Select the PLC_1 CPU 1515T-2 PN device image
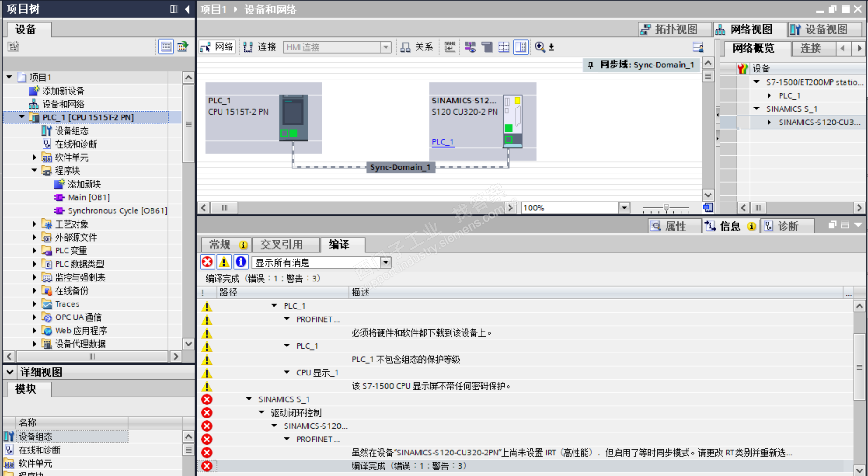Image resolution: width=868 pixels, height=476 pixels. point(294,118)
